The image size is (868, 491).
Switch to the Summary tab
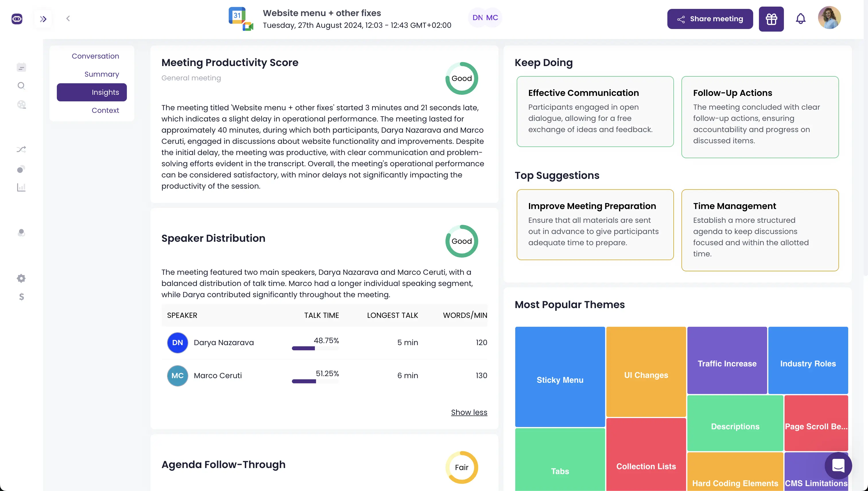102,74
